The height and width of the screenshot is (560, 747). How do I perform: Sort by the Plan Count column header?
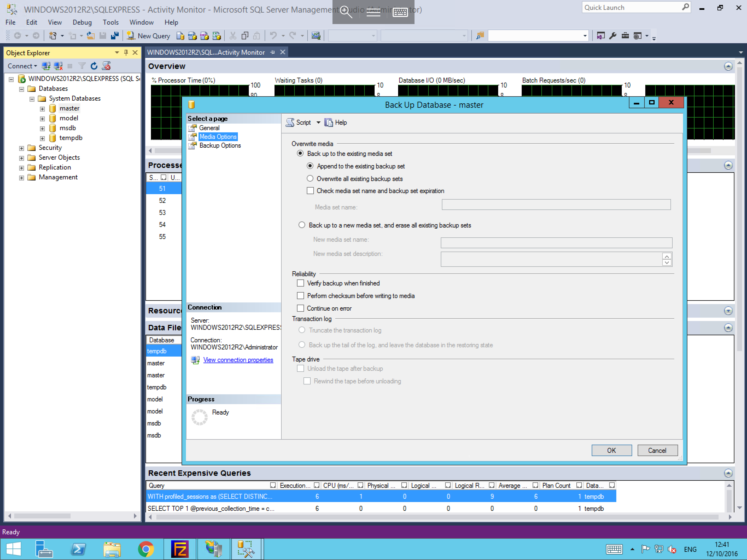coord(556,485)
